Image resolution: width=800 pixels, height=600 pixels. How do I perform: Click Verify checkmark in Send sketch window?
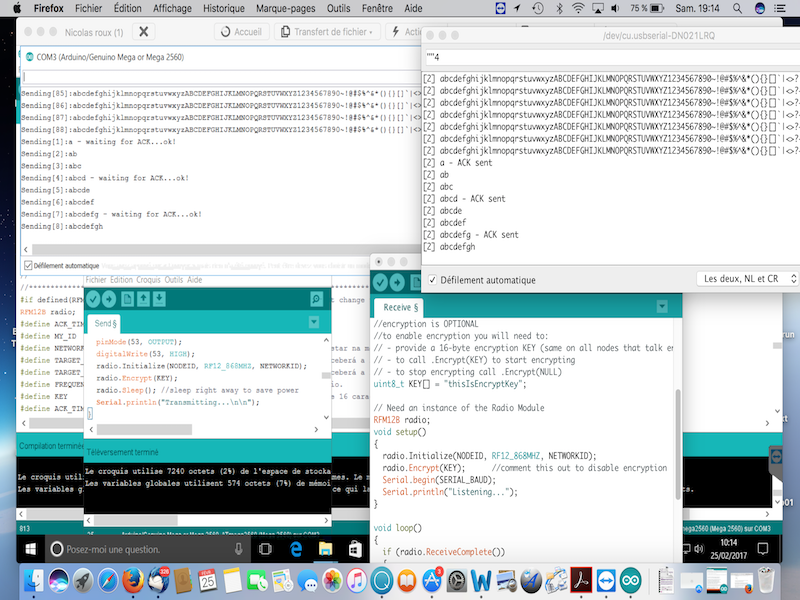tap(93, 299)
